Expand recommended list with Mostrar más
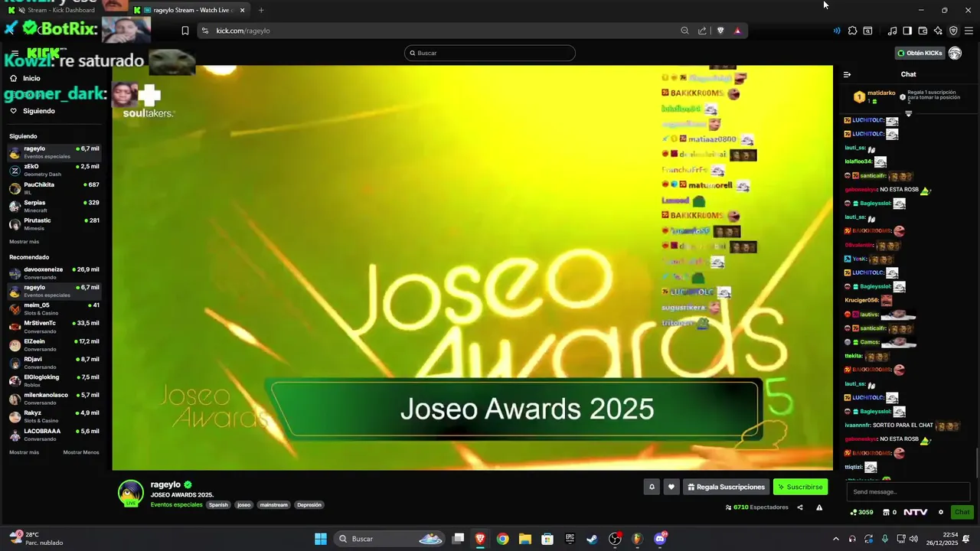 [24, 452]
